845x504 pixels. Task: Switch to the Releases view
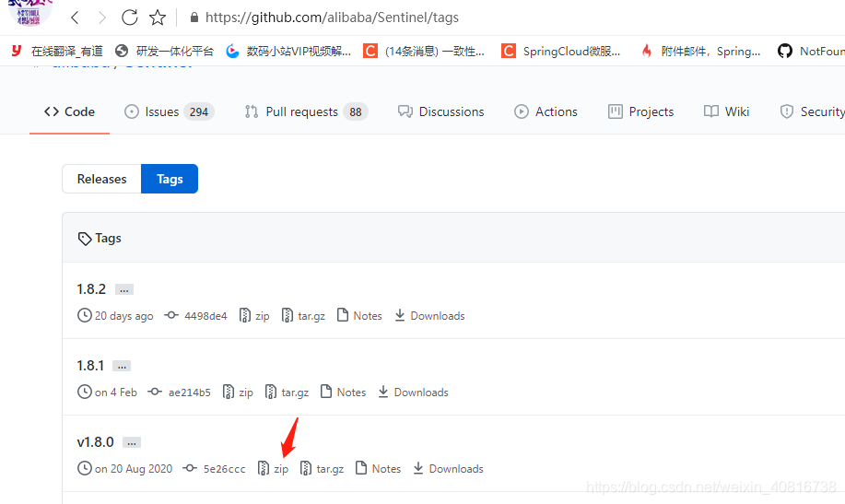102,179
